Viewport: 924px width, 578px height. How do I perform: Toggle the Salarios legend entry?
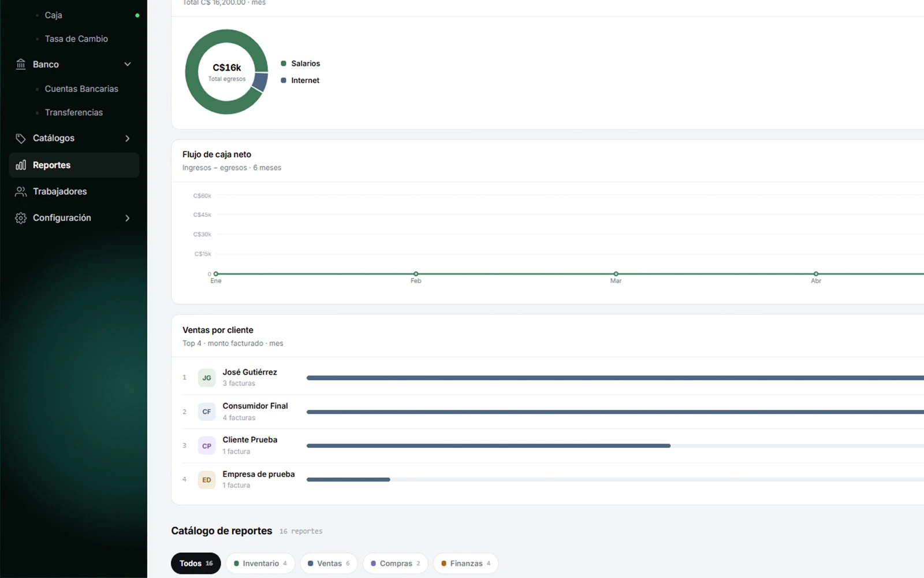(x=300, y=64)
